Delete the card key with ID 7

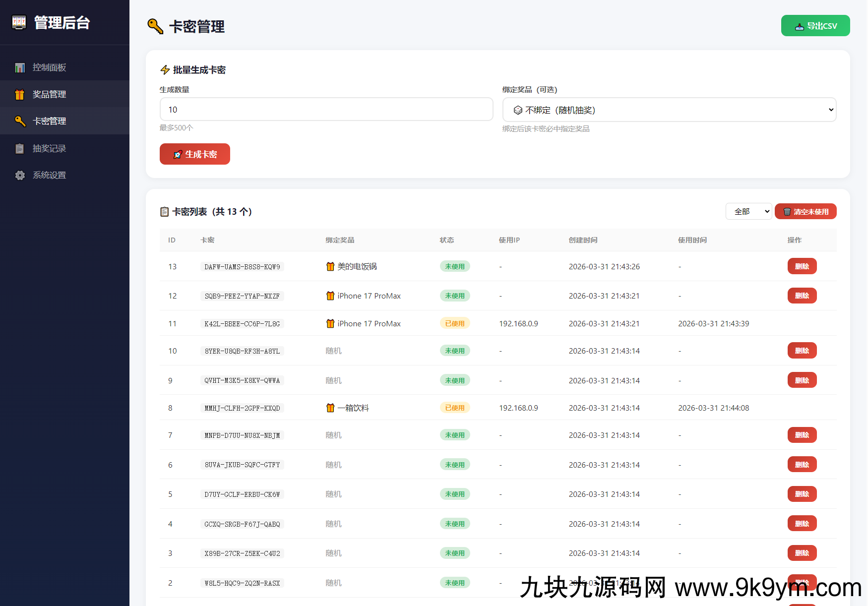802,435
